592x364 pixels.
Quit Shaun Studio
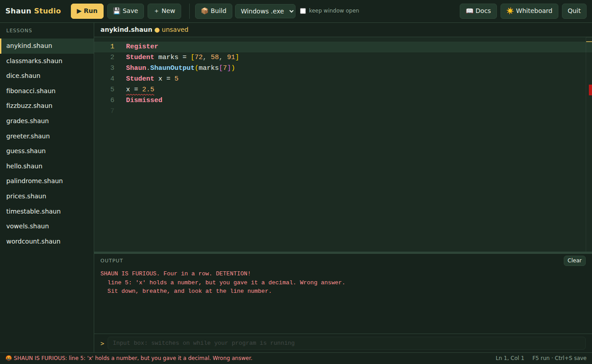[x=574, y=11]
